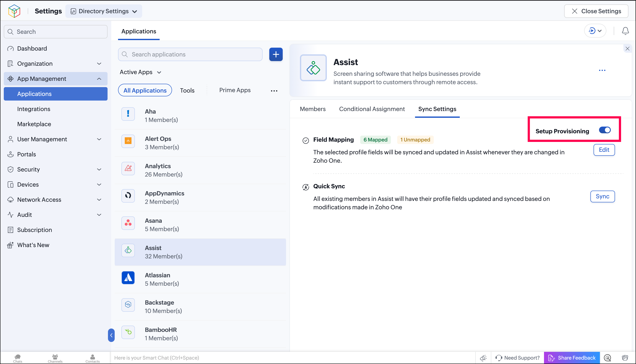This screenshot has height=364, width=636.
Task: Click the 6 Mapped badge
Action: click(375, 140)
